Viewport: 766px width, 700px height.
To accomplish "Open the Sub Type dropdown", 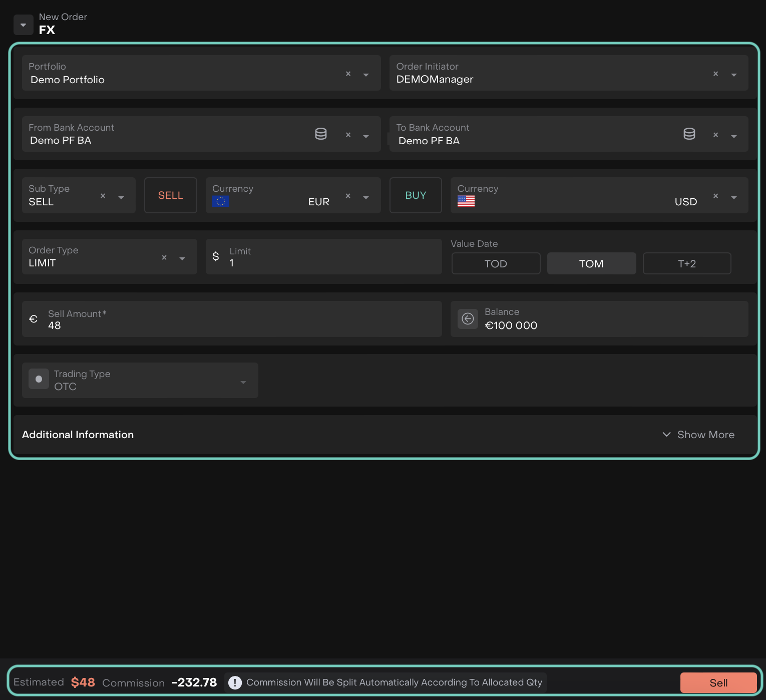I will [121, 197].
